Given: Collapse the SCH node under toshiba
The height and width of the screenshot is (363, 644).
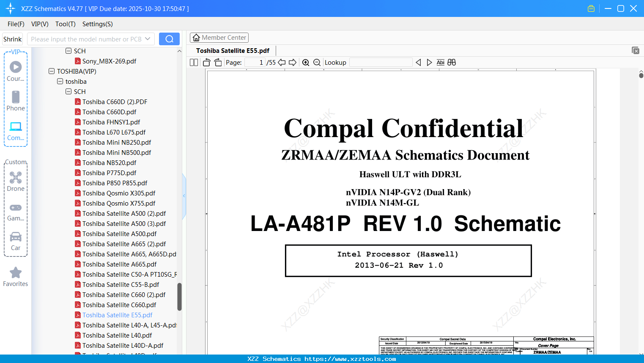Looking at the screenshot, I should click(x=69, y=92).
